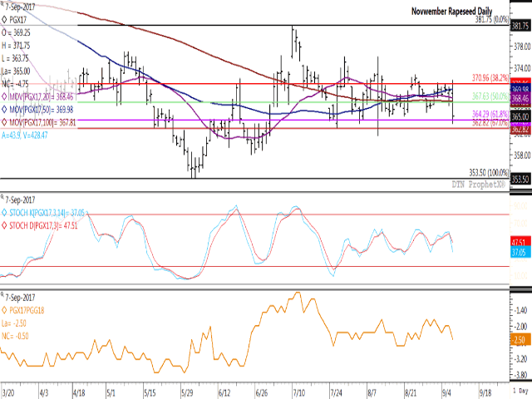532x399 pixels.
Task: Click the -3.20 spread scale label
Action: tap(522, 359)
